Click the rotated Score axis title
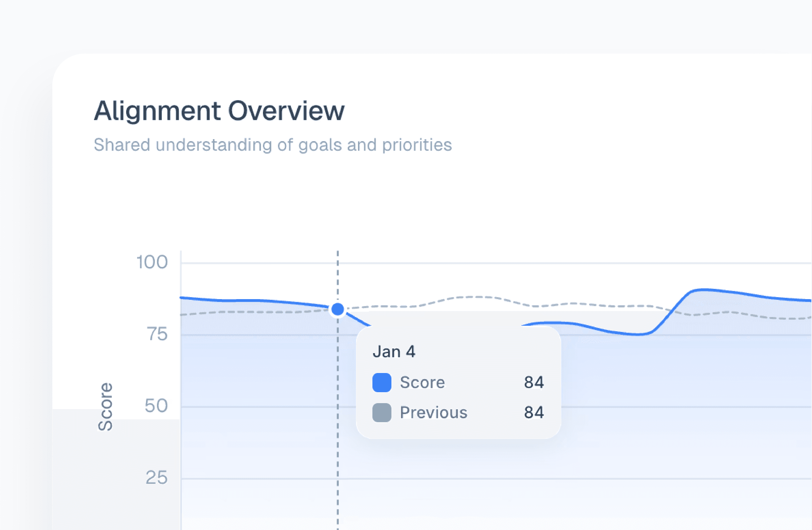 tap(105, 406)
